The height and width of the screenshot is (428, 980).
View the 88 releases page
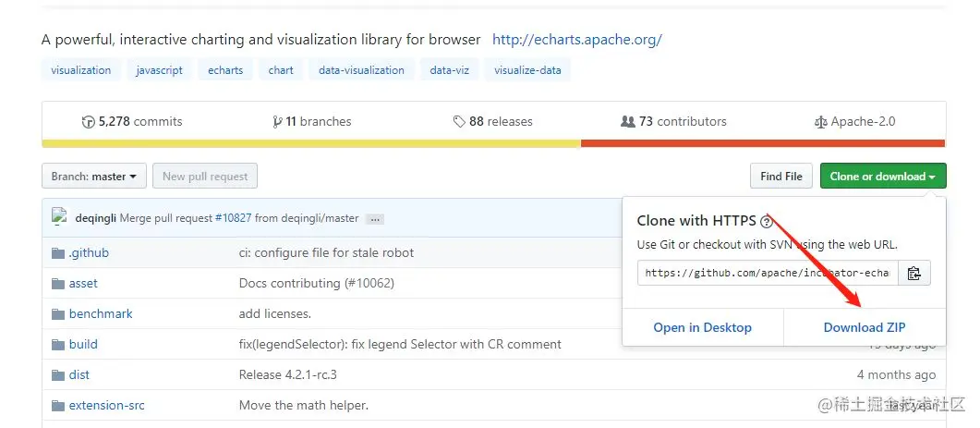tap(493, 121)
